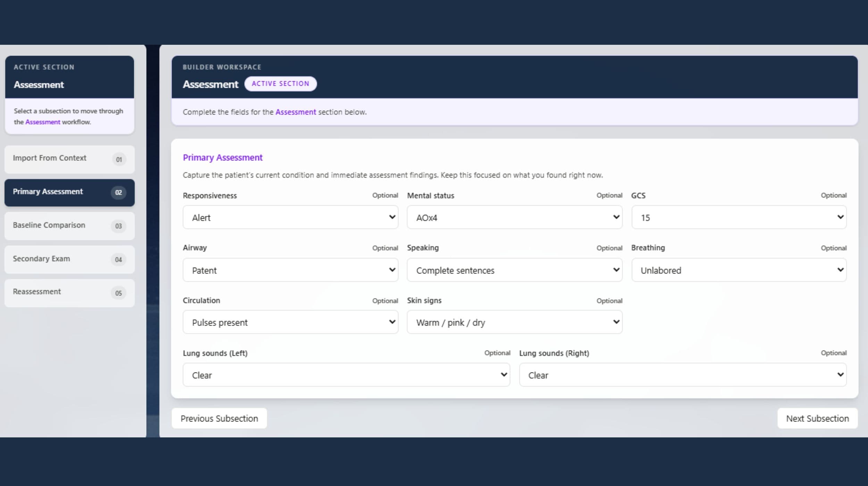Expand the Mental status dropdown
The height and width of the screenshot is (486, 868).
[515, 217]
